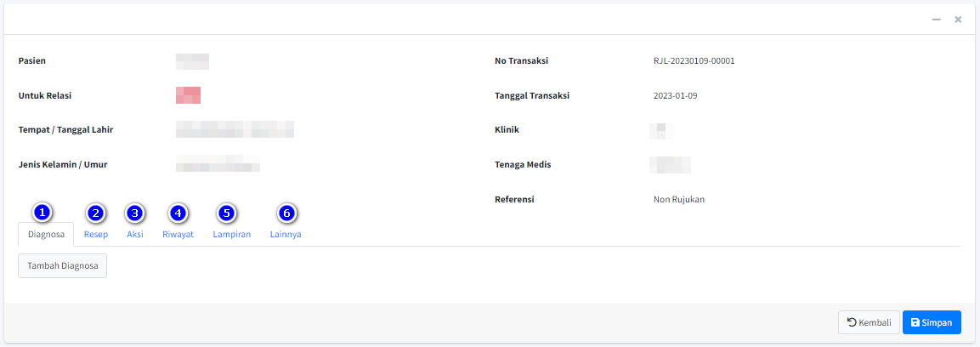Viewport: 980px width, 347px height.
Task: Click the Non Rujukan reference value
Action: point(678,200)
